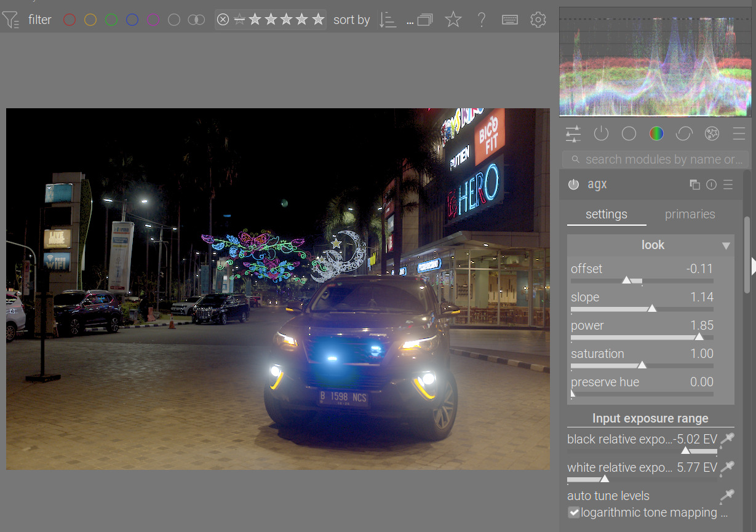
Task: Adjust the saturation slider
Action: (x=642, y=365)
